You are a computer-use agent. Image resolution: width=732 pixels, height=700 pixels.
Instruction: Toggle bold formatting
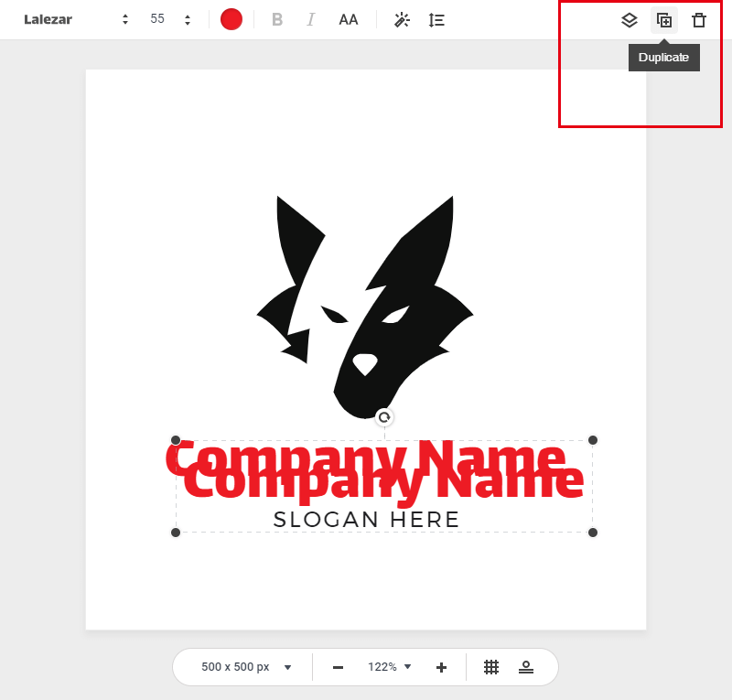point(277,20)
